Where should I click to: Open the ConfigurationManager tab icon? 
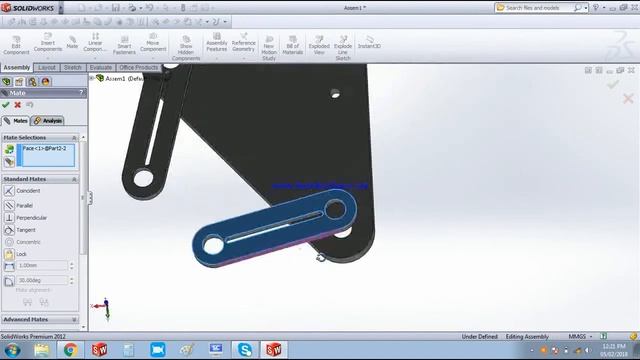32,82
